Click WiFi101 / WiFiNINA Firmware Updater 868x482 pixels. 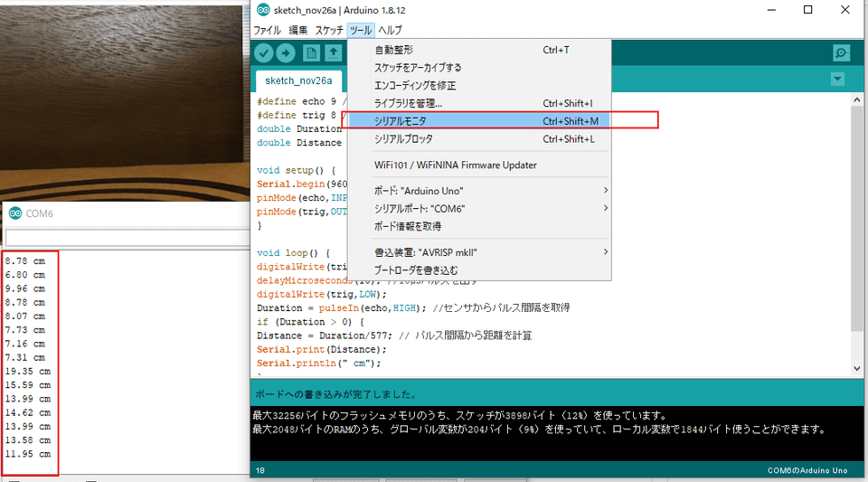coord(455,165)
